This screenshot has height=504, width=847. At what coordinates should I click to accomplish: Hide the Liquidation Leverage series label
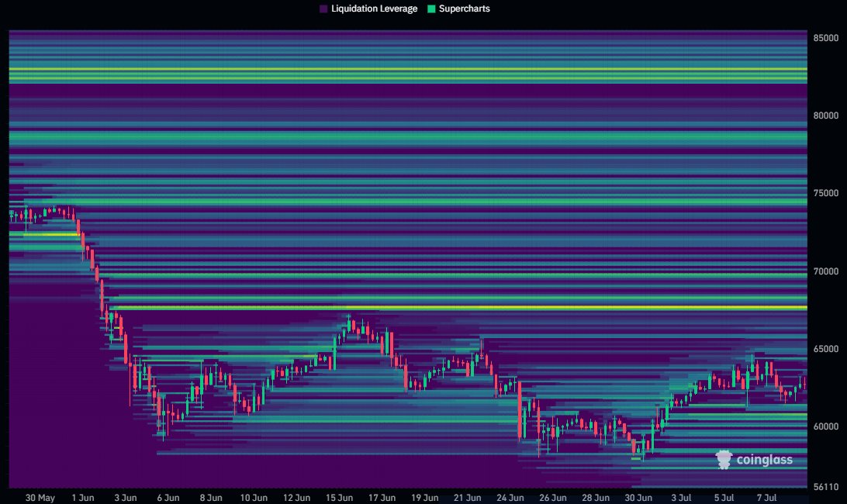point(374,9)
